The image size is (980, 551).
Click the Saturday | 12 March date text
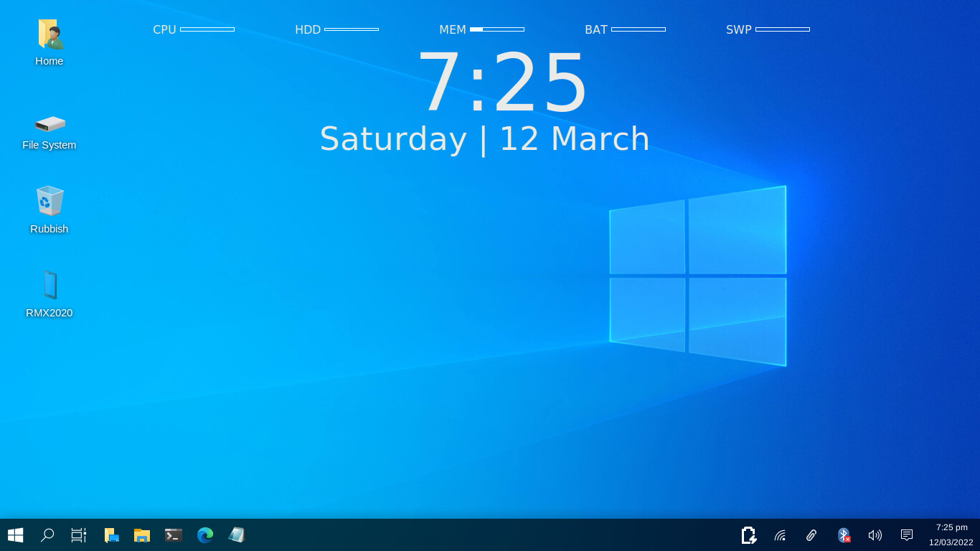(484, 139)
